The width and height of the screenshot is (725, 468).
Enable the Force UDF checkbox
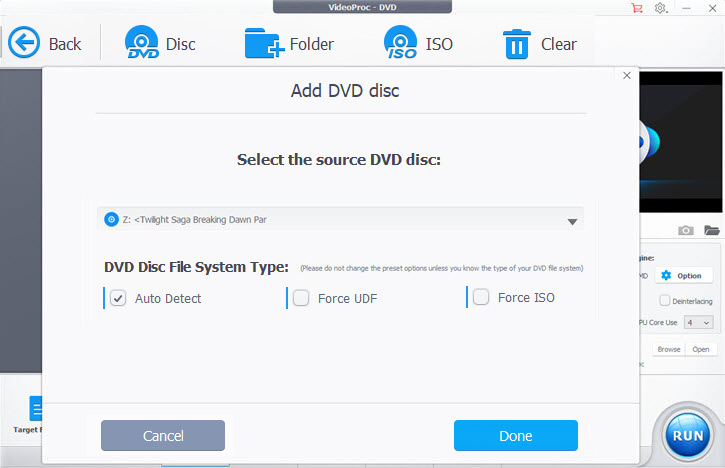coord(301,298)
